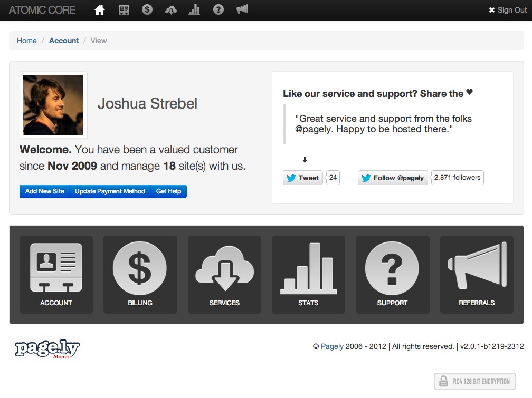Click Update Payment Method button
Image resolution: width=532 pixels, height=398 pixels.
pyautogui.click(x=110, y=191)
